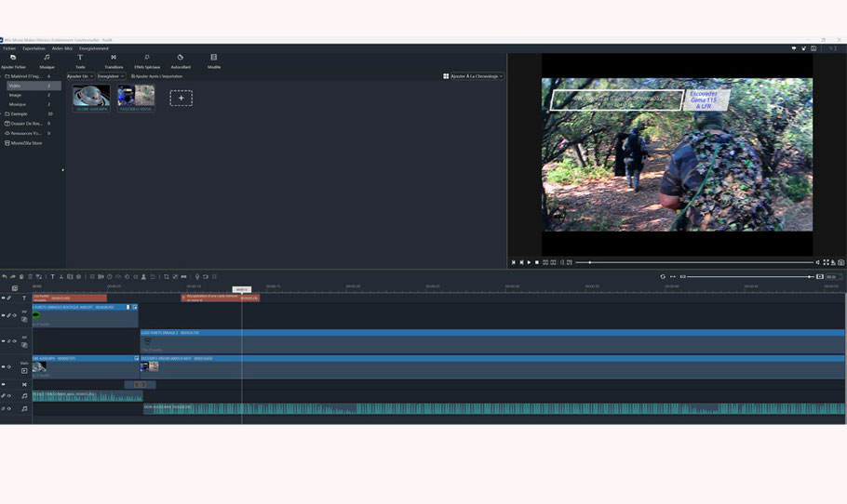Toggle 'Ajouter Après L'importation' option
The height and width of the screenshot is (504, 847).
(x=156, y=76)
